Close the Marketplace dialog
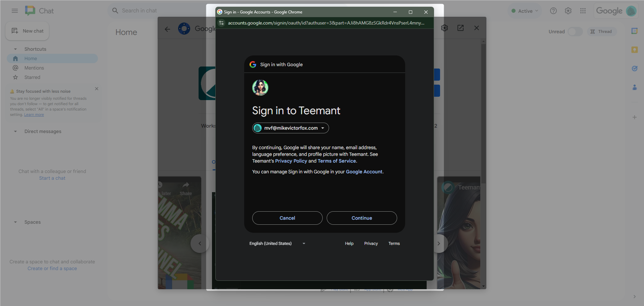Viewport: 644px width, 306px height. 477,28
